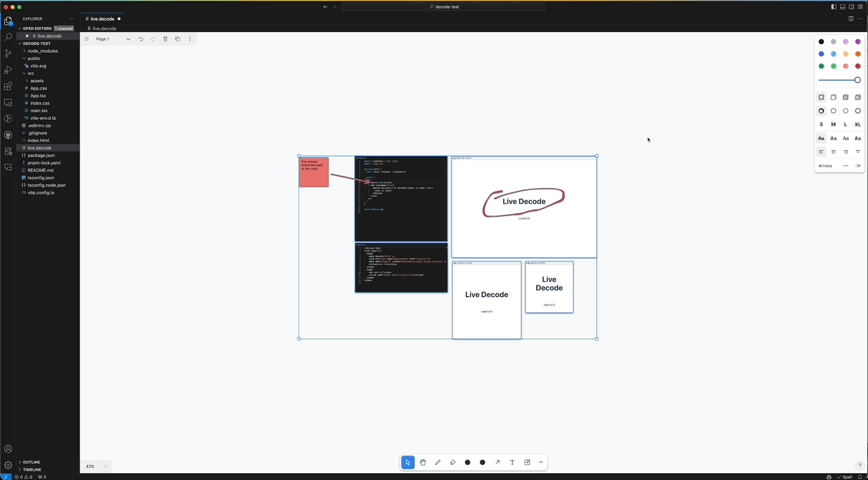868x480 pixels.
Task: Open the help question mark button
Action: tap(860, 466)
